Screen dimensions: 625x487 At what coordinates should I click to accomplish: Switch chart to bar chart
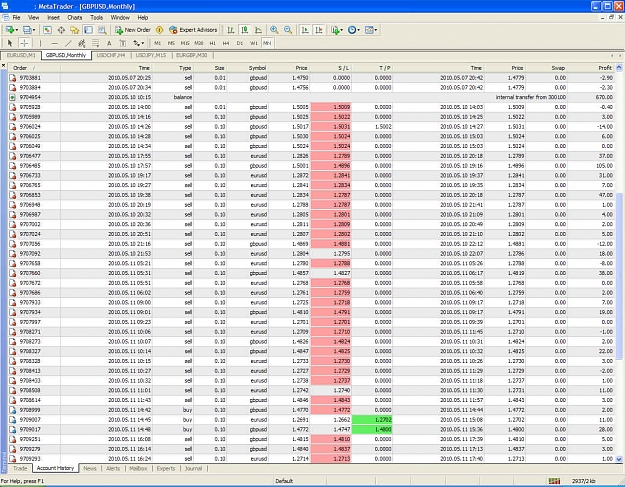tap(231, 30)
